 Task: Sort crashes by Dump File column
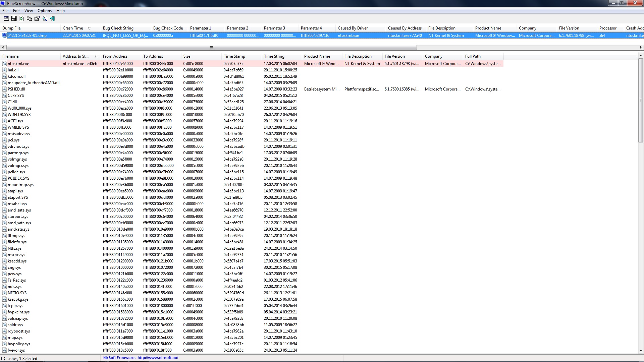pos(30,28)
